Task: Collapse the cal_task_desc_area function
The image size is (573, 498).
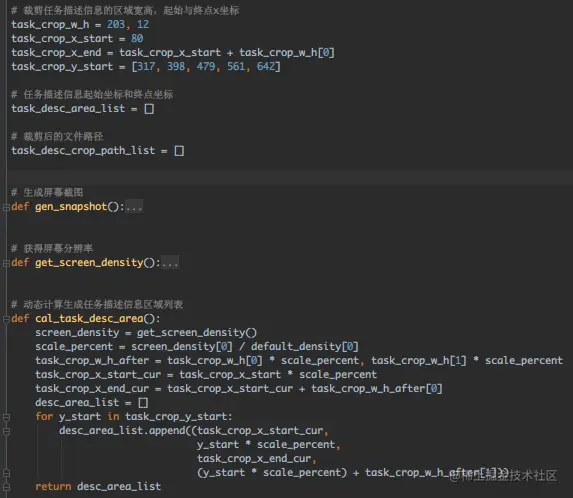Action: tap(6, 319)
